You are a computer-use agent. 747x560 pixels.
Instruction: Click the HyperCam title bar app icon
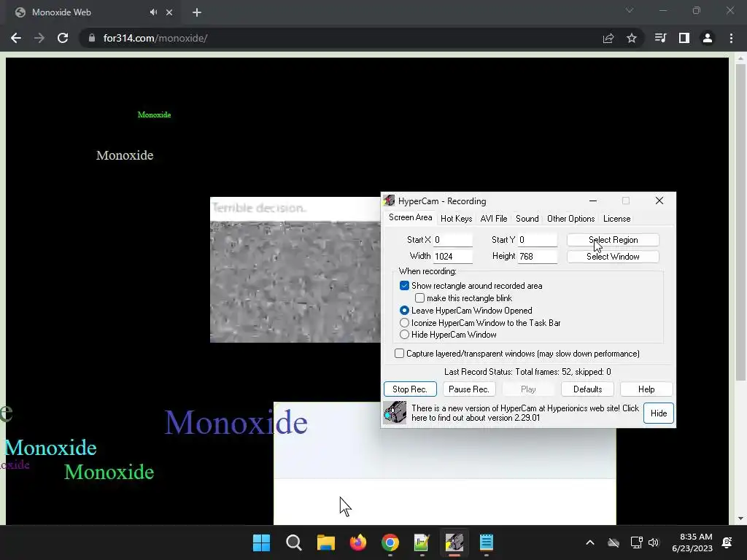[390, 201]
